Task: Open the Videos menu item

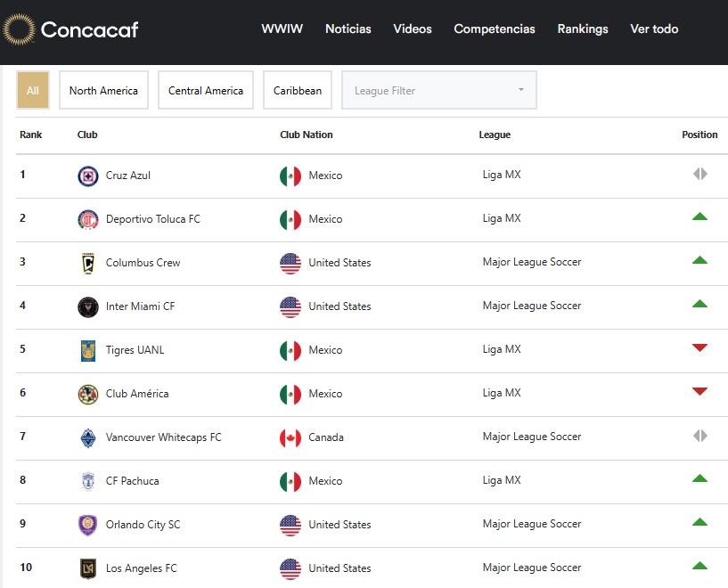Action: tap(413, 29)
